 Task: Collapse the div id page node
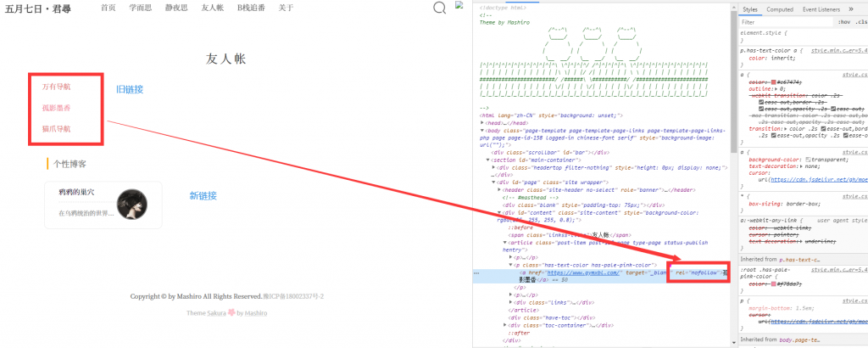coord(494,182)
